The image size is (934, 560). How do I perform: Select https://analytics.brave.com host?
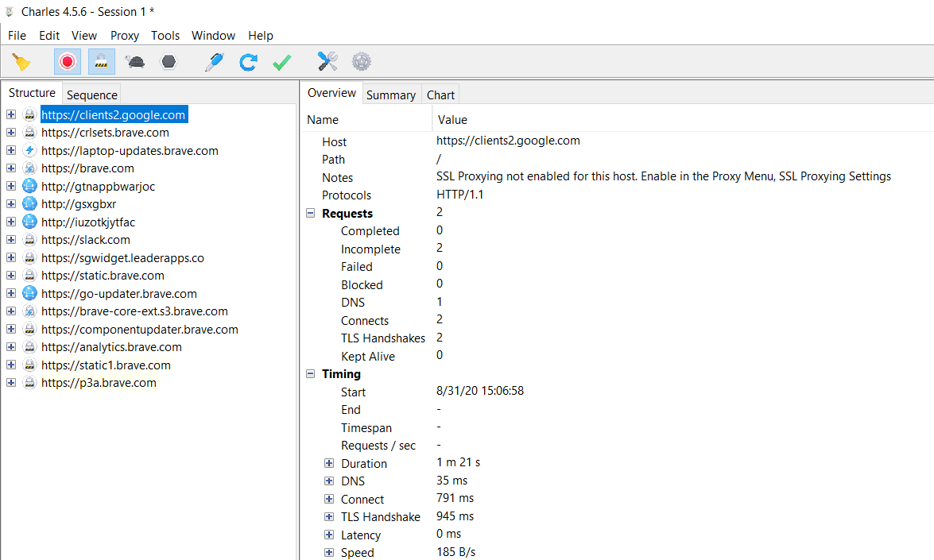pyautogui.click(x=111, y=347)
